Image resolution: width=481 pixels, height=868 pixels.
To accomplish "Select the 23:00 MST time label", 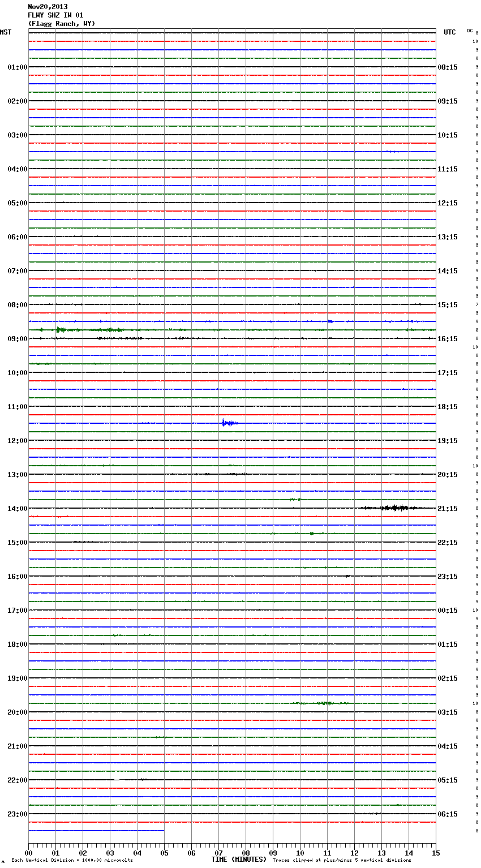I will click(x=17, y=814).
